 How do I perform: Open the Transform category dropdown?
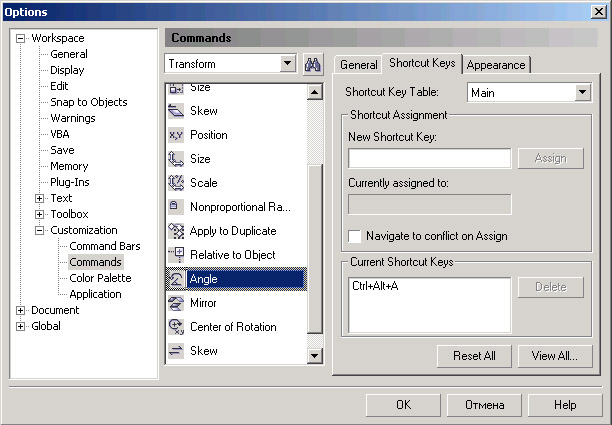(288, 63)
